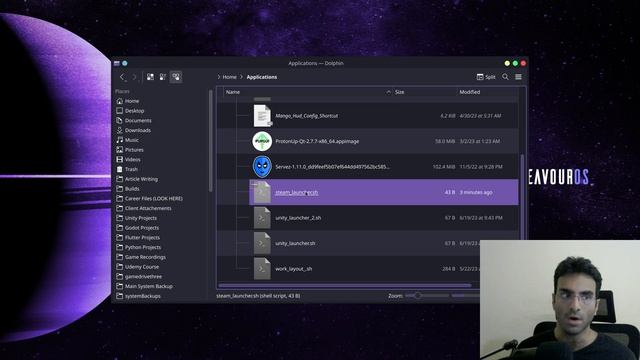Select the Servez appimage alien icon

click(262, 167)
